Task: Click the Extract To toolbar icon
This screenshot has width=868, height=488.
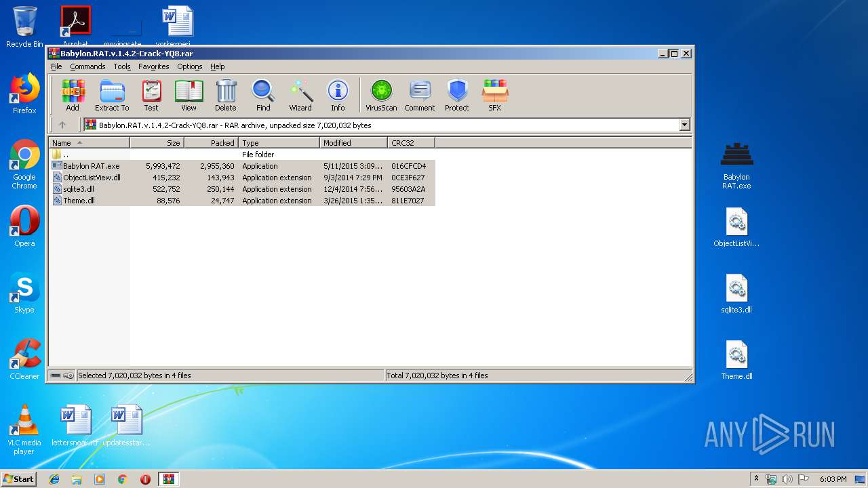Action: coord(112,95)
